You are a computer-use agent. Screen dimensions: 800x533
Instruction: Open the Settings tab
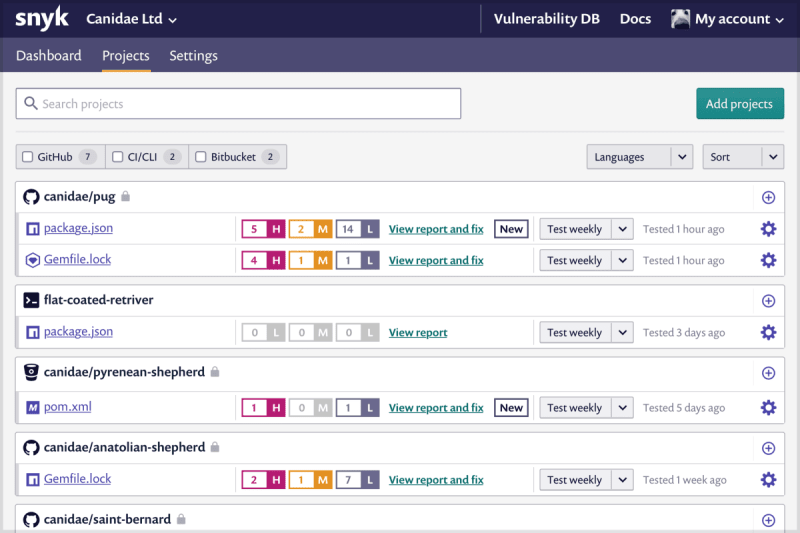(x=193, y=55)
